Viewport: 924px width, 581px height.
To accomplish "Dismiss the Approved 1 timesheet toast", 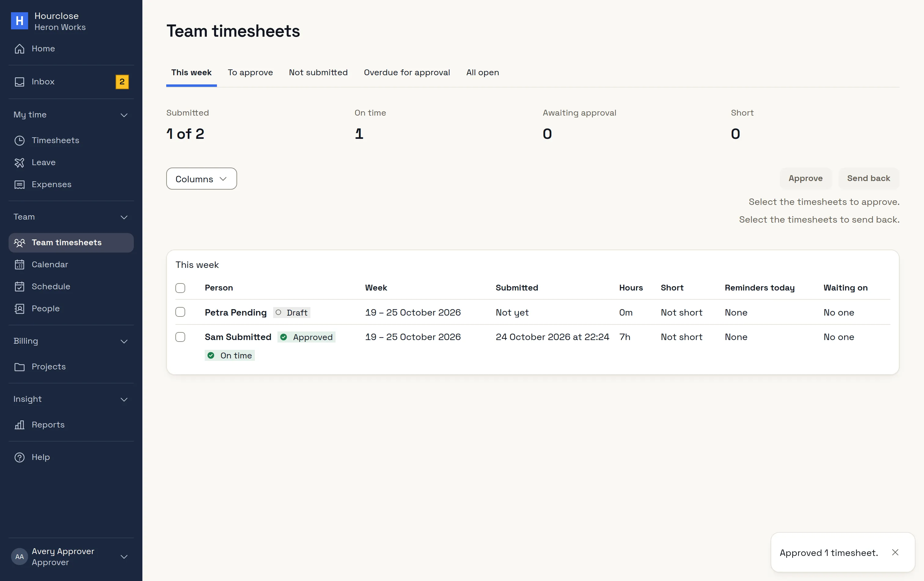I will click(x=895, y=552).
